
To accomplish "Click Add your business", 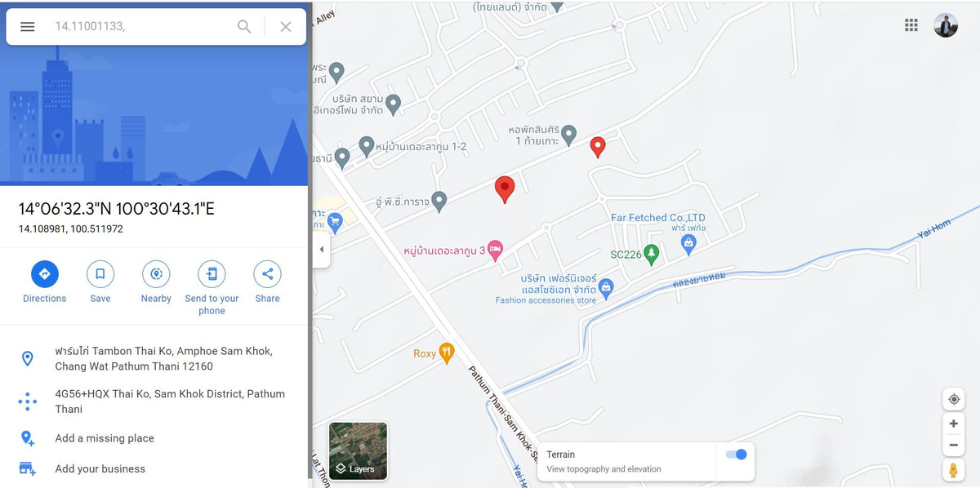I will [x=100, y=468].
